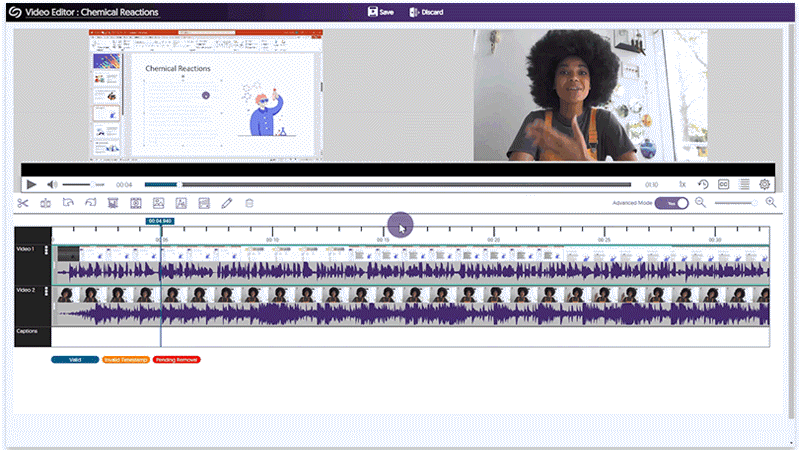Screen dimensions: 800x450
Task: Click the Valid legend badge
Action: [x=75, y=360]
